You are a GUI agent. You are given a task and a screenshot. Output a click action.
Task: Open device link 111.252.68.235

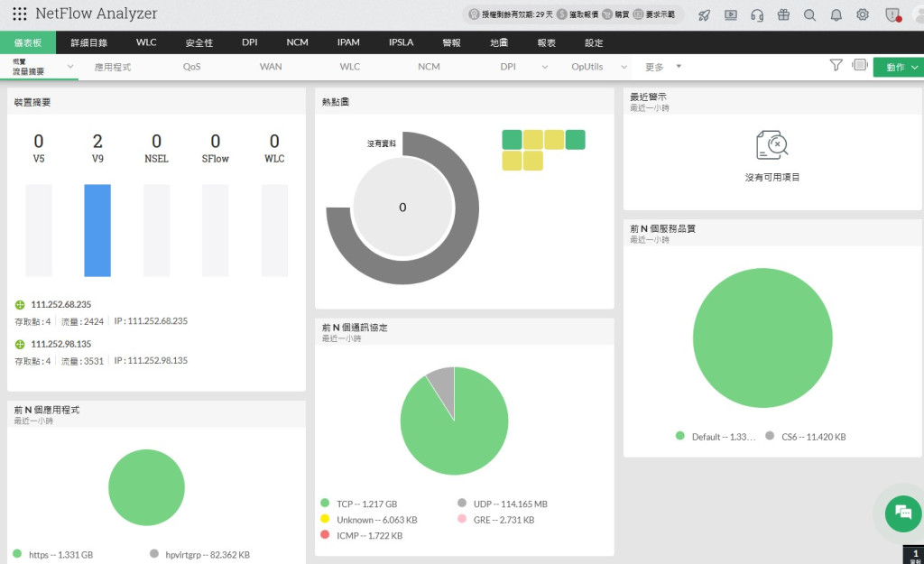61,305
